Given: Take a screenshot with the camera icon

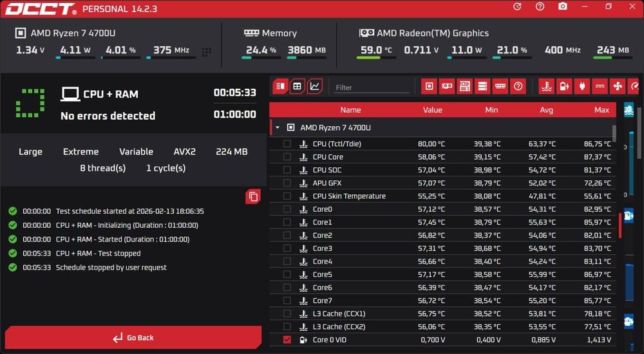Looking at the screenshot, I should (563, 6).
